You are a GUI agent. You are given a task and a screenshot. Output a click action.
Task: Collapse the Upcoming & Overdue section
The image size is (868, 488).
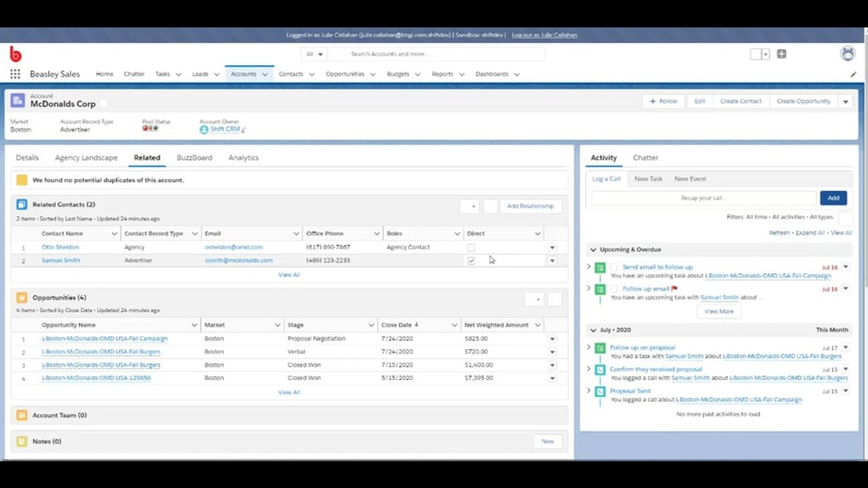click(593, 249)
